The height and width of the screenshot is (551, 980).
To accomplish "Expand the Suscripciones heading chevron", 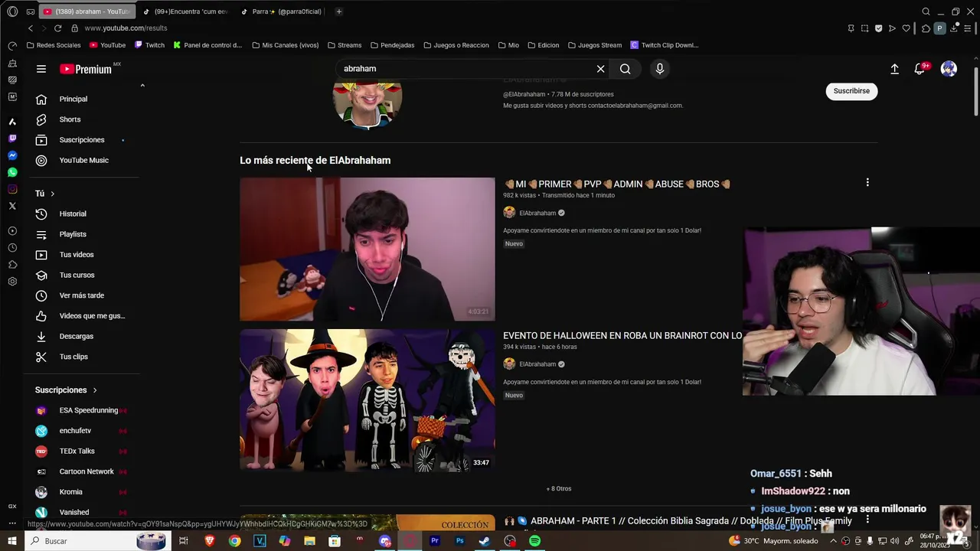I will [x=95, y=390].
